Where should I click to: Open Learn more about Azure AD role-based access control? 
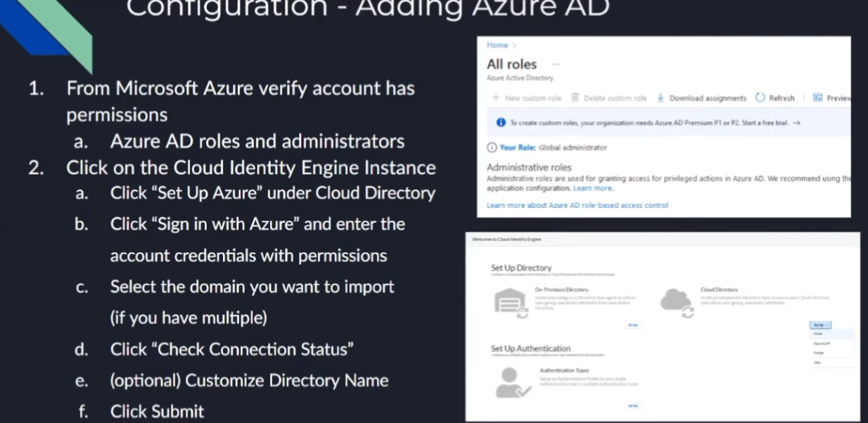[x=577, y=205]
